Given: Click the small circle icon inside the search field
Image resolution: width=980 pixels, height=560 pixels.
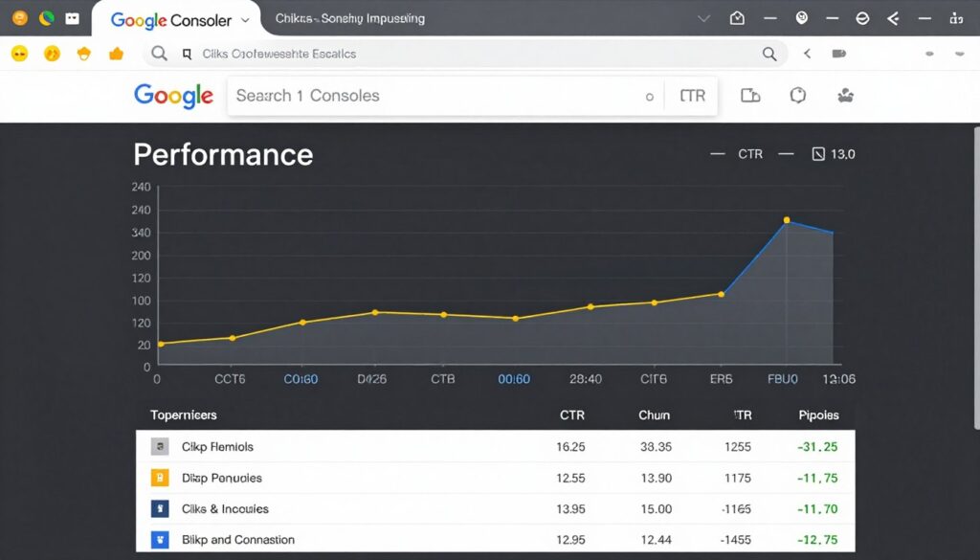Looking at the screenshot, I should pyautogui.click(x=650, y=97).
